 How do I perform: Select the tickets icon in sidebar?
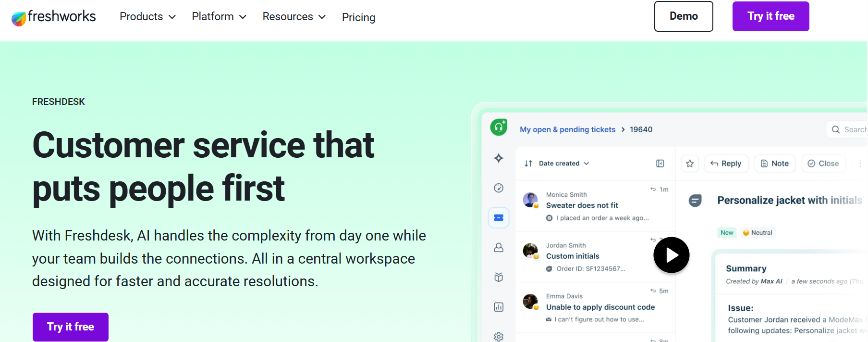[499, 218]
